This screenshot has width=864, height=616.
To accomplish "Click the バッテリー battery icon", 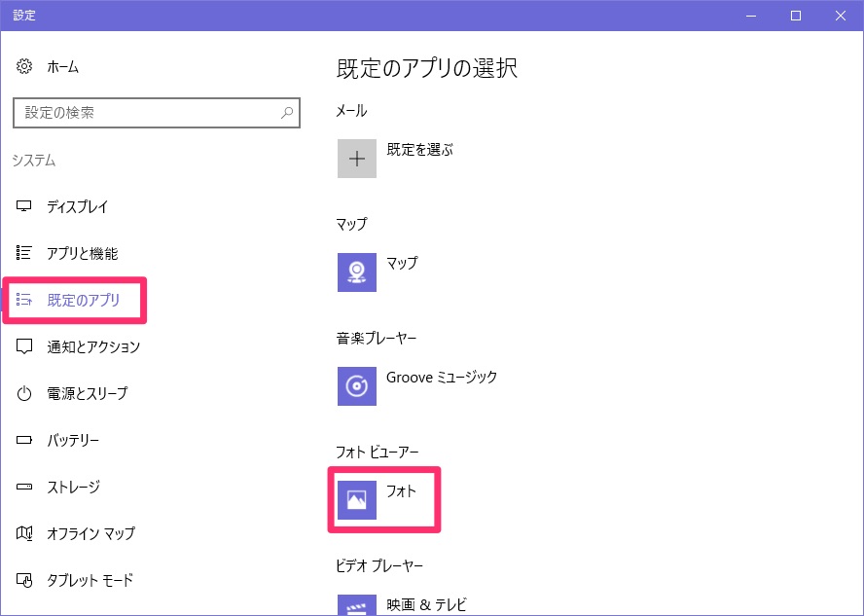I will pyautogui.click(x=23, y=440).
